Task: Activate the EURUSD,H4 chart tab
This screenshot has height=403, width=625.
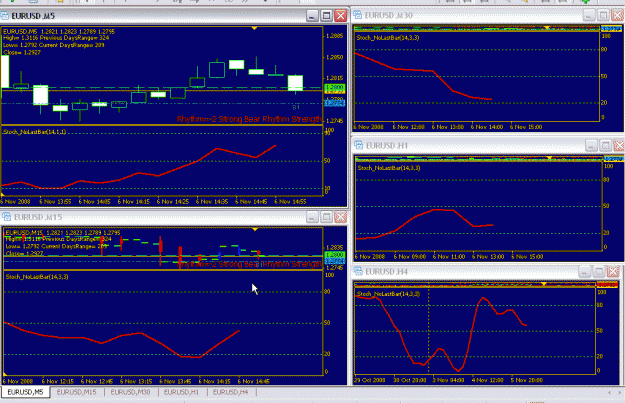Action: tap(230, 392)
